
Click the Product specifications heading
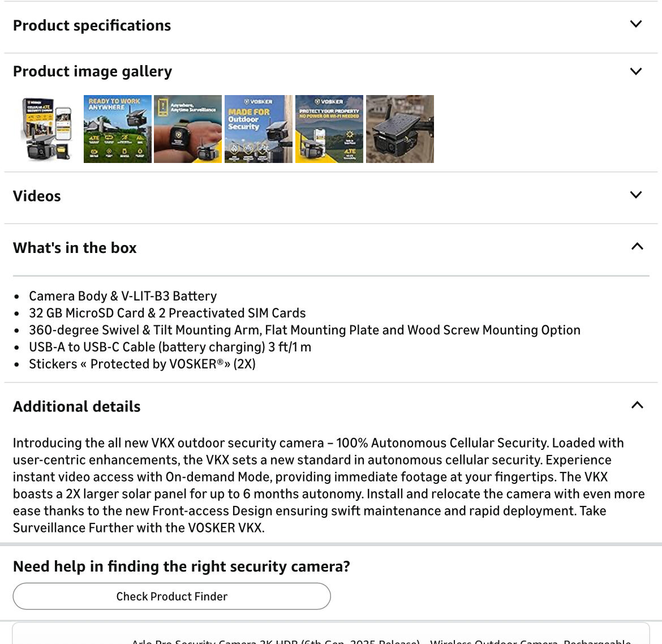click(x=92, y=25)
